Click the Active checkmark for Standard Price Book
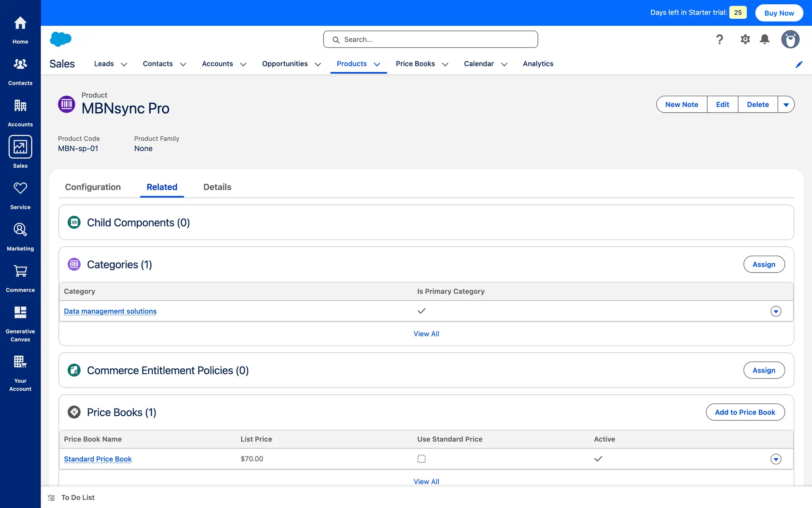Viewport: 812px width, 508px height. [x=598, y=459]
